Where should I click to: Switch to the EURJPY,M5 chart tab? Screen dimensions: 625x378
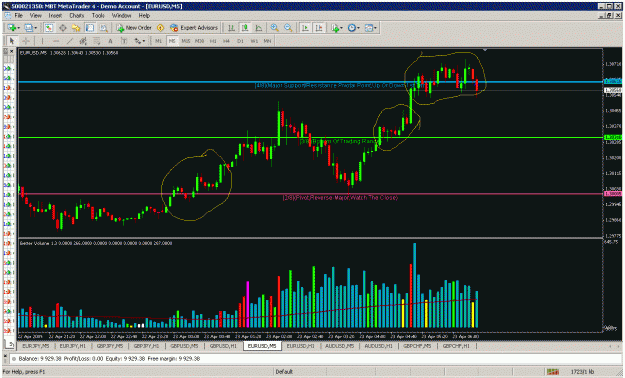35,346
